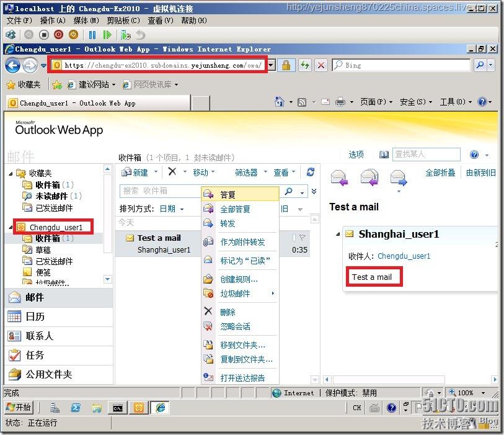504x435 pixels.
Task: Click the OWA help icon near find box
Action: [474, 155]
